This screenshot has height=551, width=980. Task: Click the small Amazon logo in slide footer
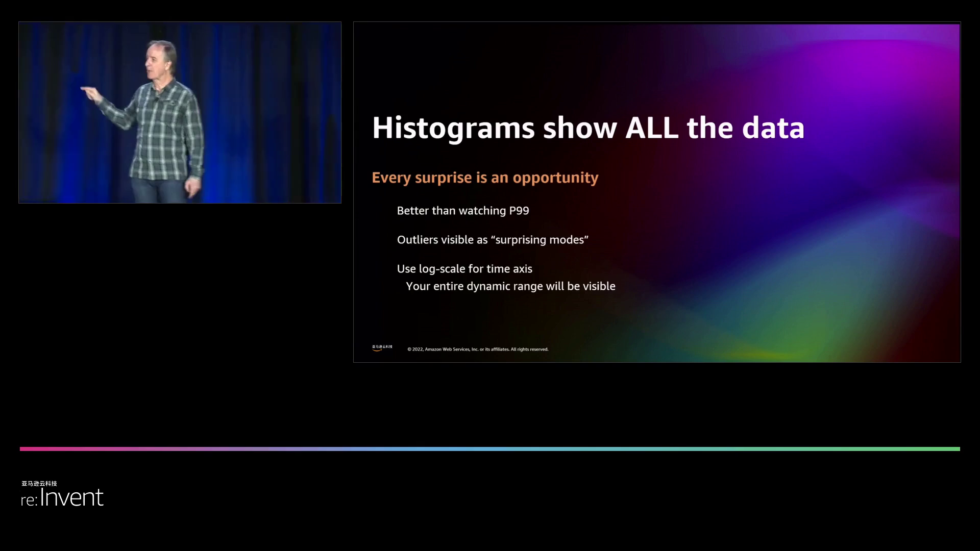point(382,348)
